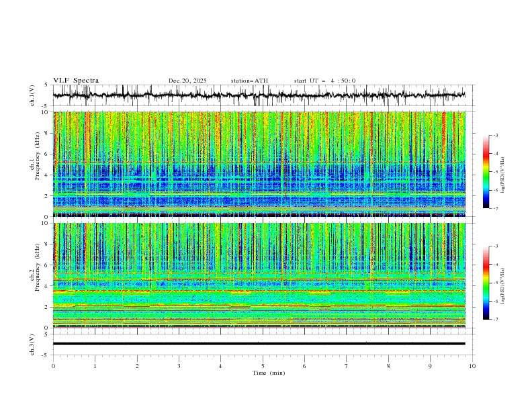The image size is (532, 411).
Task: Click the ch.2 PSD color scale bar
Action: (x=486, y=283)
